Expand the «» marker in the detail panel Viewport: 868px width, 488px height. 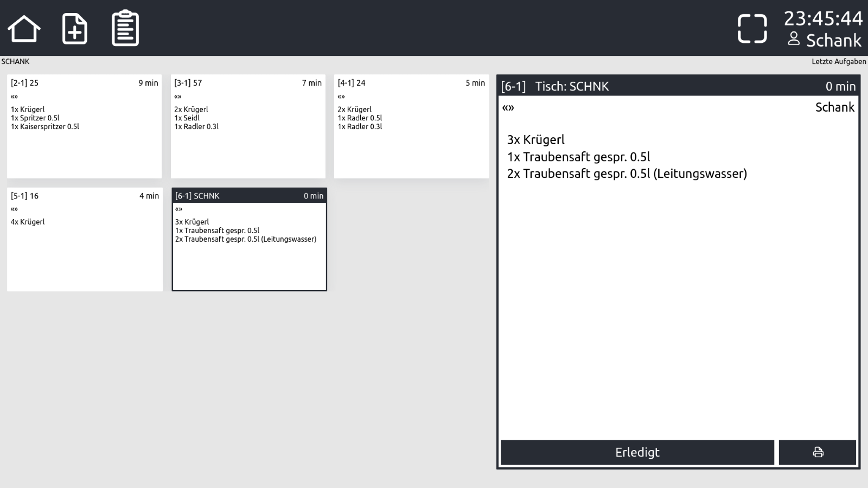pyautogui.click(x=508, y=107)
